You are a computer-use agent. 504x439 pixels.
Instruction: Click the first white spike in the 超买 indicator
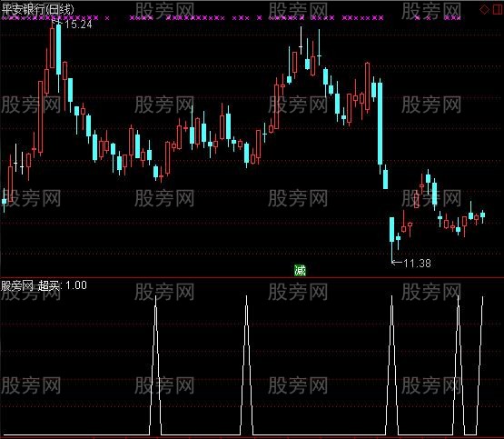(x=155, y=365)
